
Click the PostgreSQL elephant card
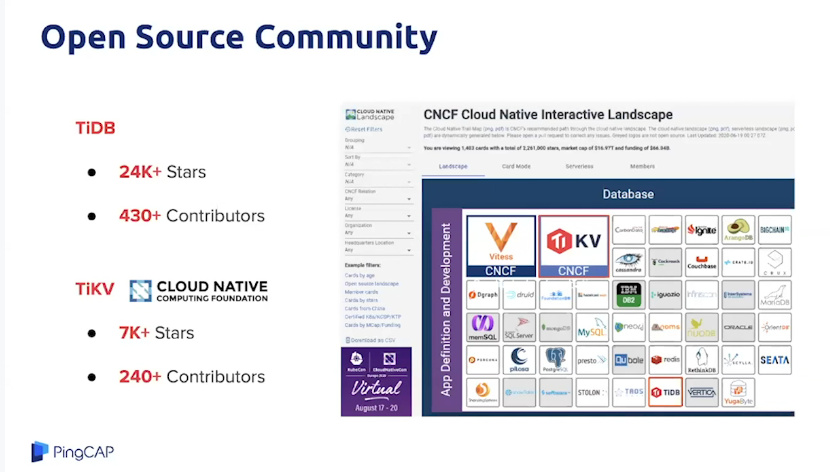tap(554, 359)
